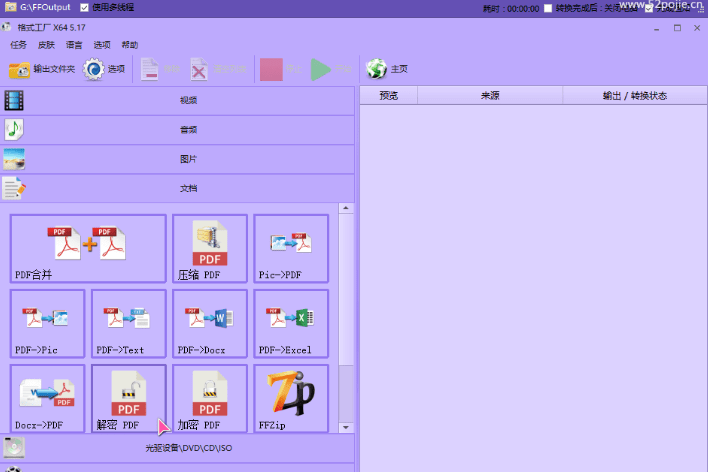
Task: Select the 压缩 PDF compress tool
Action: point(209,248)
